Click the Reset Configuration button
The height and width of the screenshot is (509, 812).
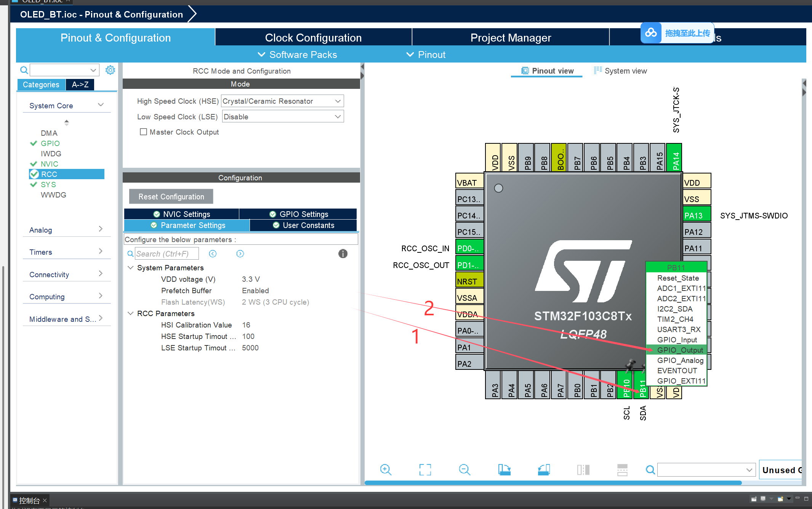point(171,197)
